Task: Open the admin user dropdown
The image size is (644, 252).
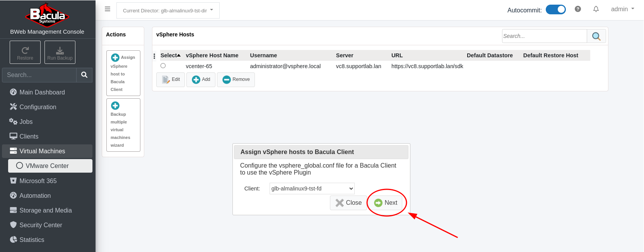Action: (622, 9)
